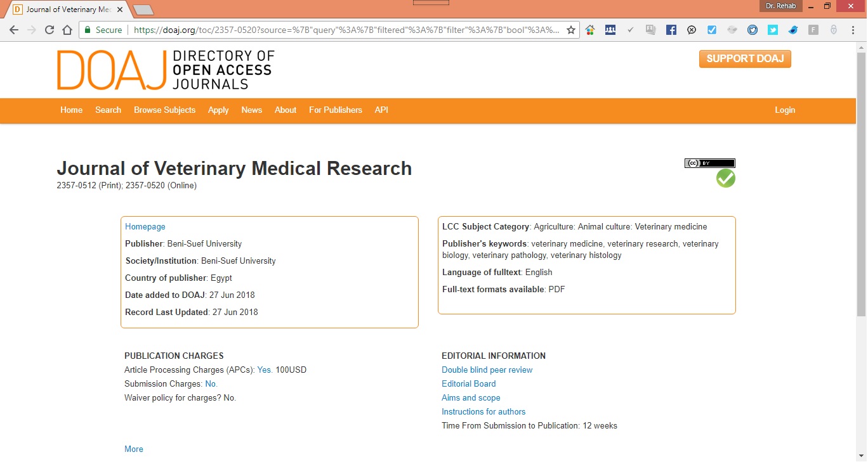The height and width of the screenshot is (464, 868).
Task: Click the faded padlock extension icon
Action: pos(834,30)
